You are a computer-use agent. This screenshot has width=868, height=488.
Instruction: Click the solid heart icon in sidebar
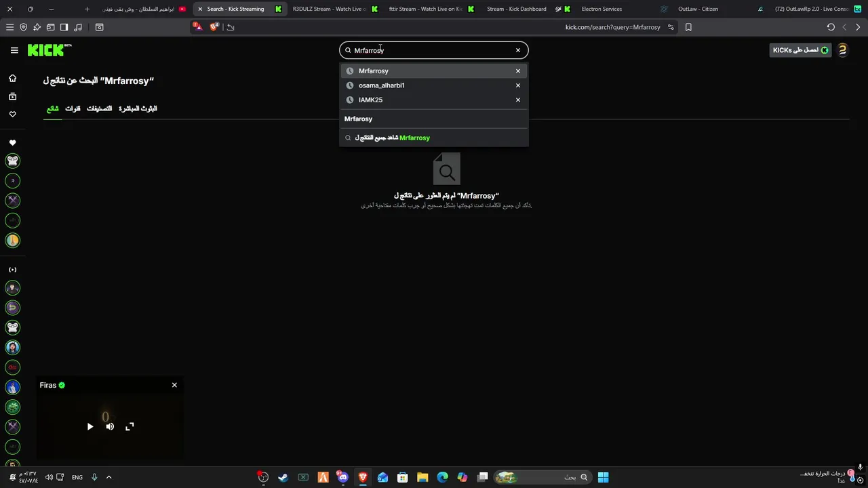[12, 143]
